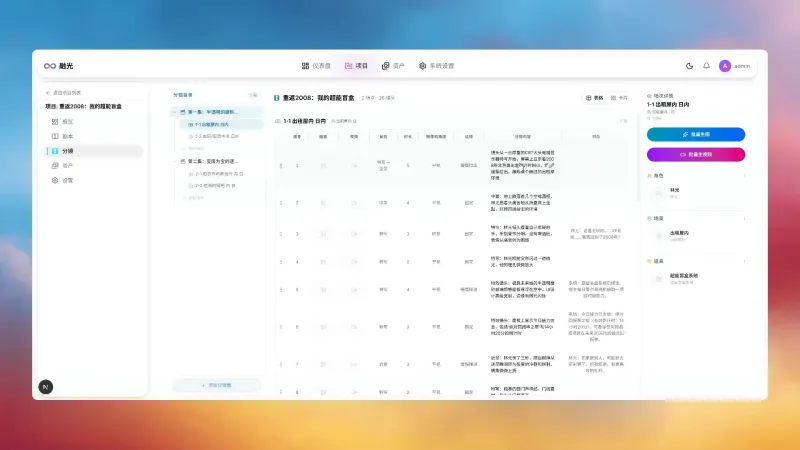
Task: Click the round N icon at bottom-left
Action: click(x=46, y=386)
